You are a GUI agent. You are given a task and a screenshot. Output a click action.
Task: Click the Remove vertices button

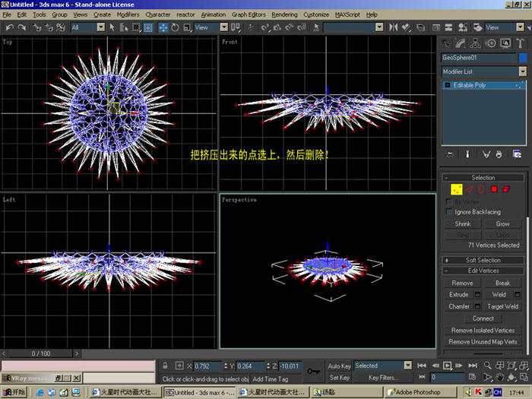[x=462, y=283]
